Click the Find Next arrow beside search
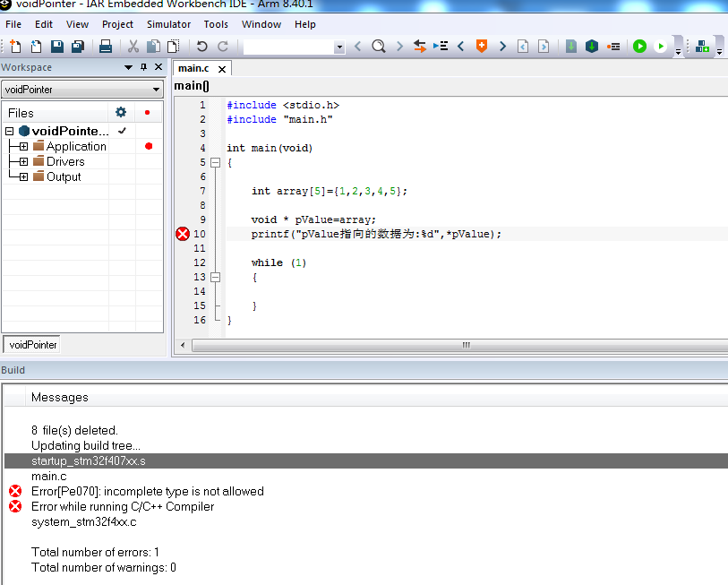Viewport: 728px width, 585px height. (x=399, y=47)
